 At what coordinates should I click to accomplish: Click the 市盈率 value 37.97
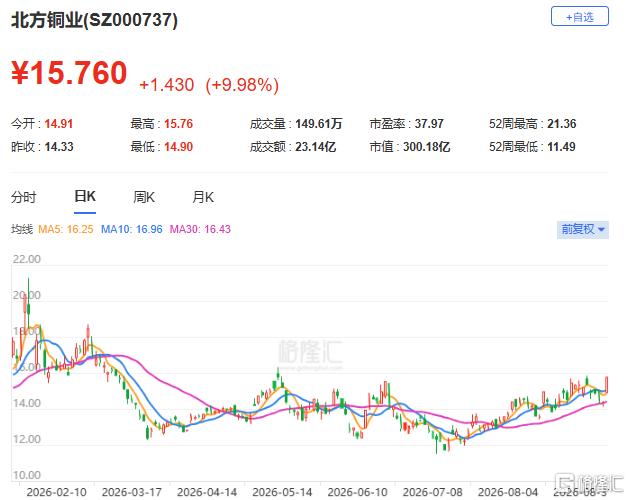429,124
